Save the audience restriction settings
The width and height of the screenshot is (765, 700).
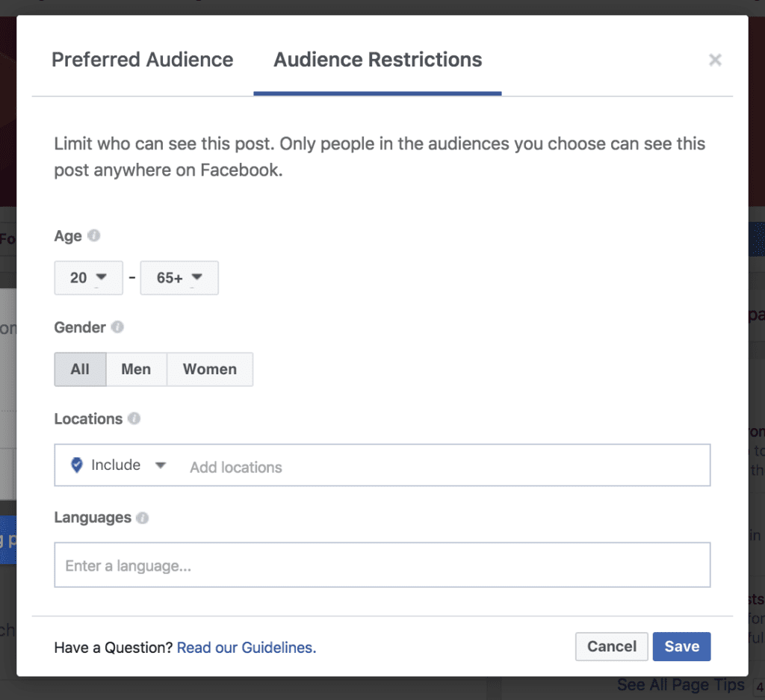(681, 646)
